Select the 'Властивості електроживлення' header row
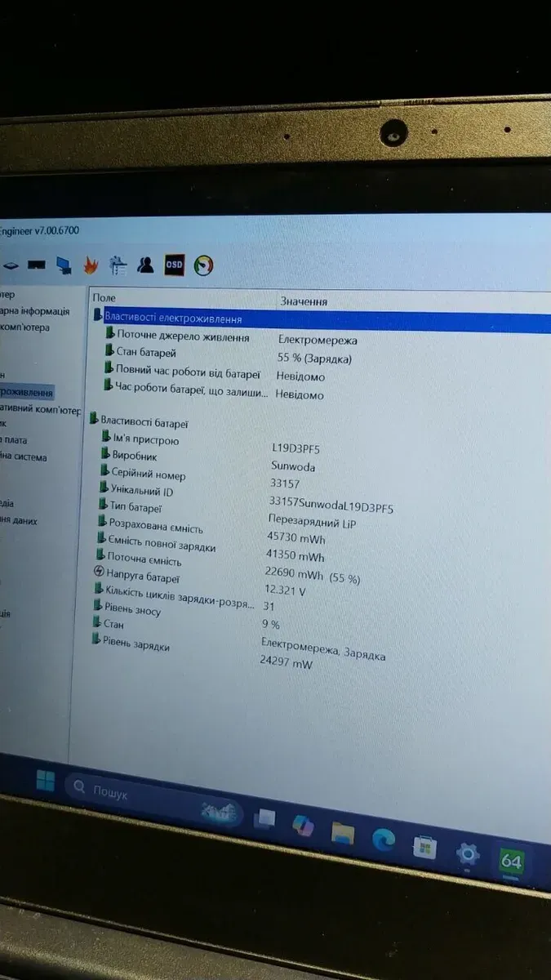 173,318
